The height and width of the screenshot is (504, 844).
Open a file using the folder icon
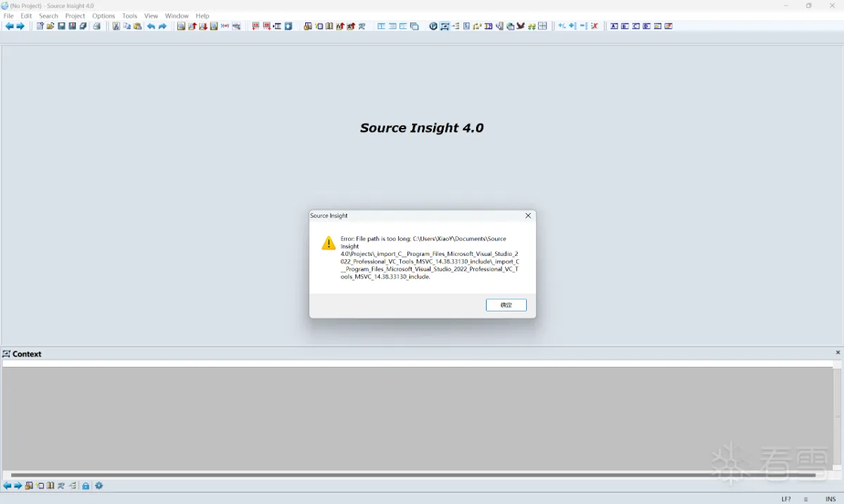pyautogui.click(x=51, y=26)
